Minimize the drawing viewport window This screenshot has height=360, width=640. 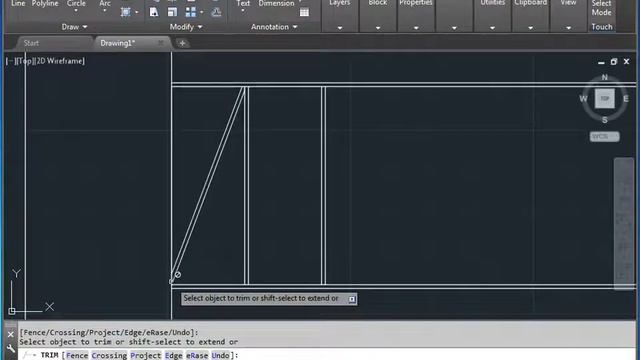coord(601,62)
